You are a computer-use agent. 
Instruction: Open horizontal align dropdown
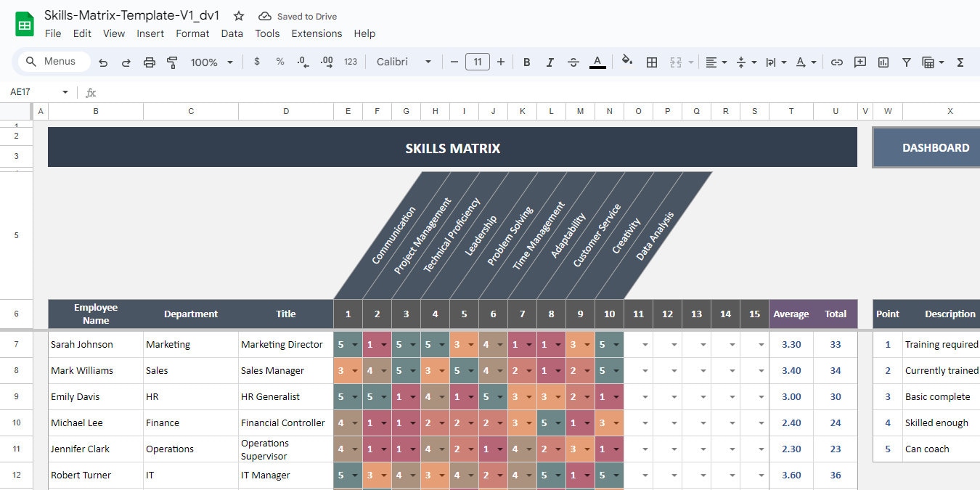tap(716, 62)
